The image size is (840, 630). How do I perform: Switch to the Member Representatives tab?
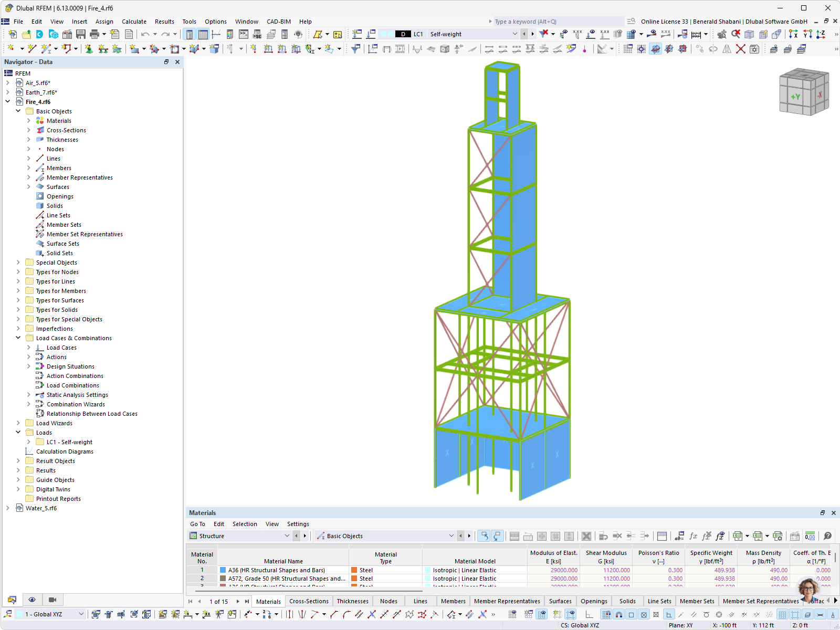pos(507,601)
